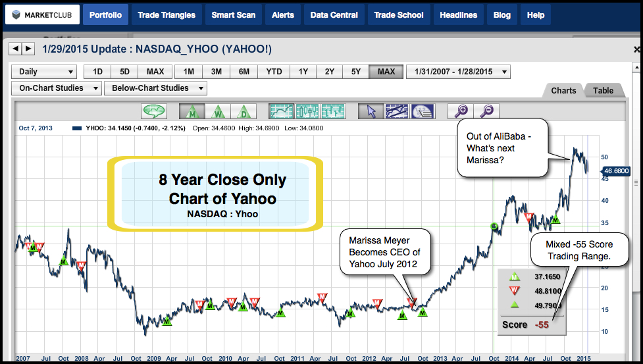643x364 pixels.
Task: Switch to the Charts tab
Action: click(x=563, y=91)
